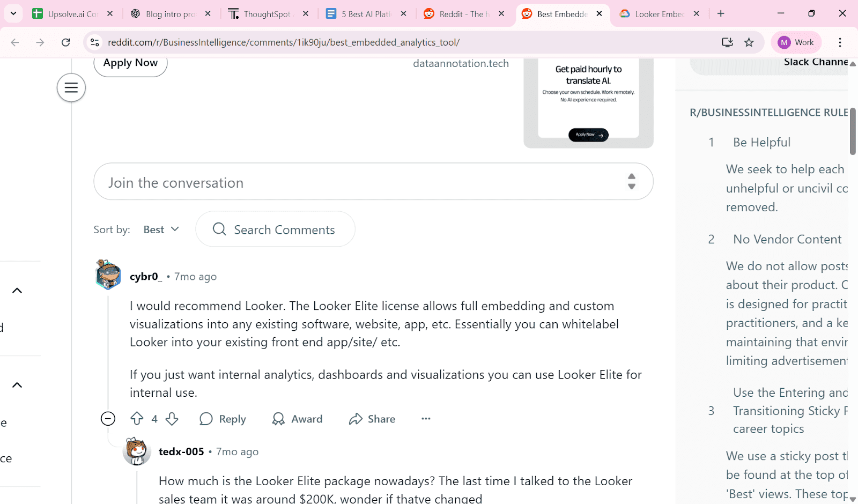858x504 pixels.
Task: Select the Award icon on cybr0_'s comment
Action: [279, 419]
